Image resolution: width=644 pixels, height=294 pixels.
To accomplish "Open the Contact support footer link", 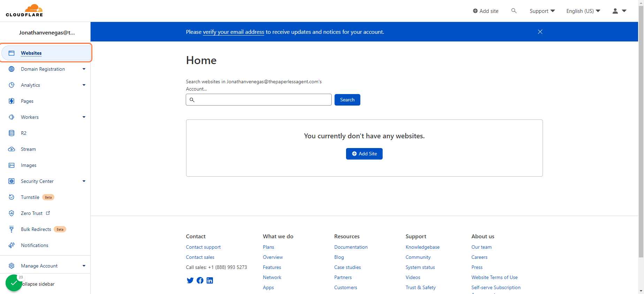I will (203, 247).
